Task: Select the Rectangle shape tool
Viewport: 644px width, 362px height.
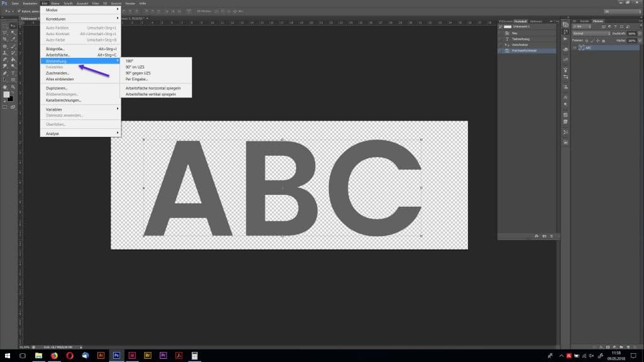Action: (13, 80)
